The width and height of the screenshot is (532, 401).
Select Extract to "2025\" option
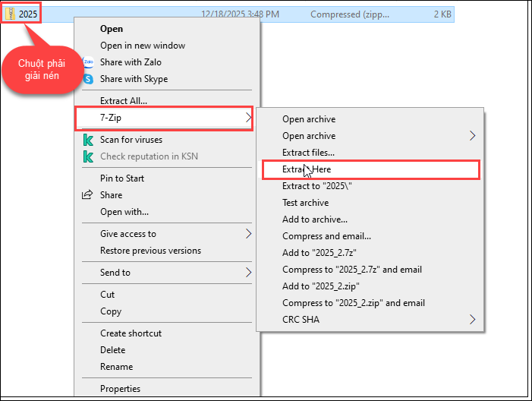tap(317, 186)
